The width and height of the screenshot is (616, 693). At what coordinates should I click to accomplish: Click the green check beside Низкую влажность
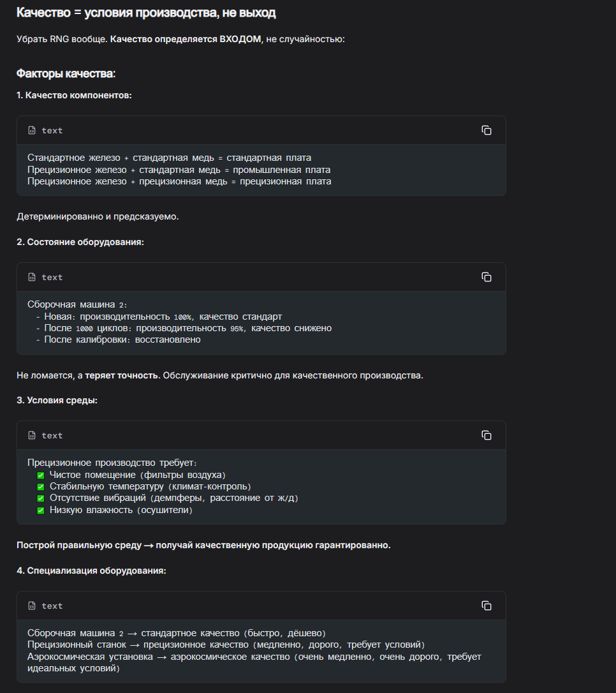click(x=41, y=510)
